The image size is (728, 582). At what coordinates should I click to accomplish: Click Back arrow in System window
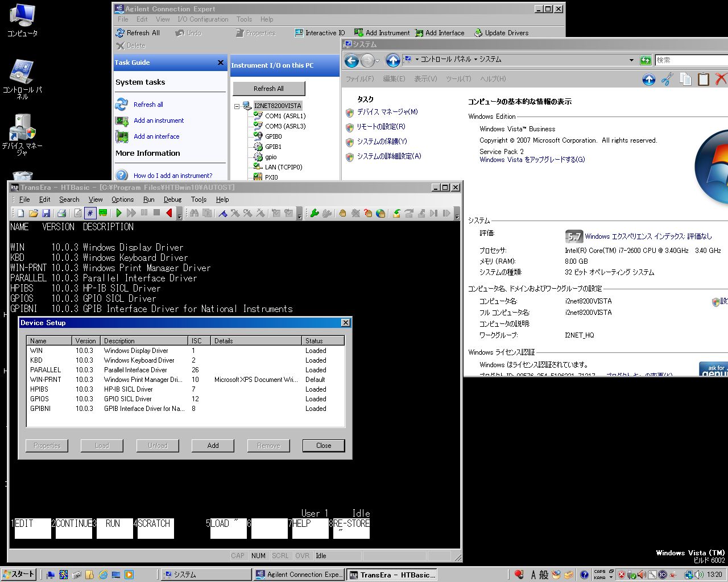pyautogui.click(x=351, y=60)
